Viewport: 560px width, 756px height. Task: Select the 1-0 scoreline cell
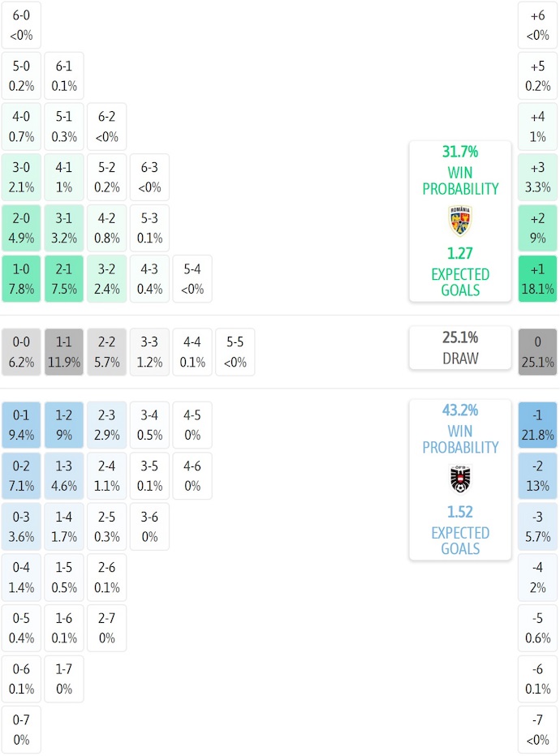click(22, 279)
